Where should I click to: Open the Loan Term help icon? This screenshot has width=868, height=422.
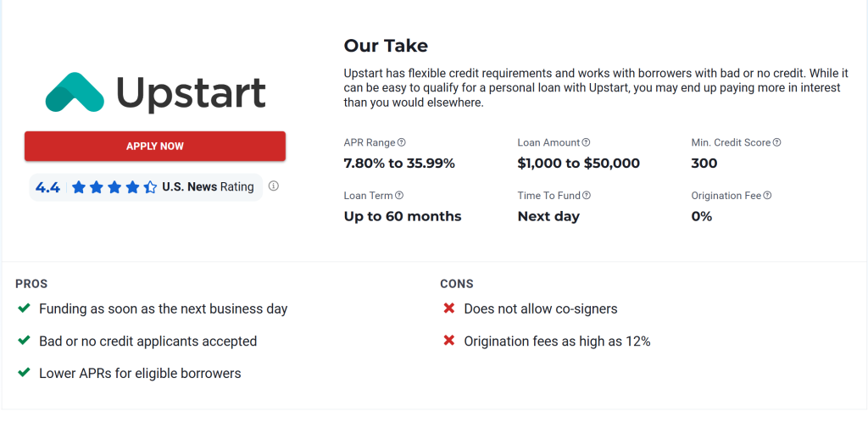coord(399,195)
